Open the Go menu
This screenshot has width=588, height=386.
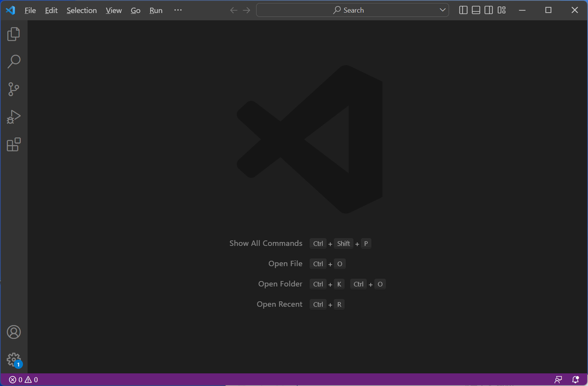point(135,10)
